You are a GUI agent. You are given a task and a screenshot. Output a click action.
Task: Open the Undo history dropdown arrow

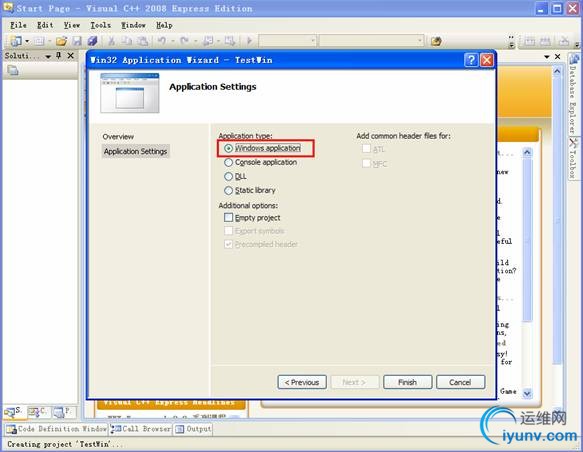pos(173,41)
